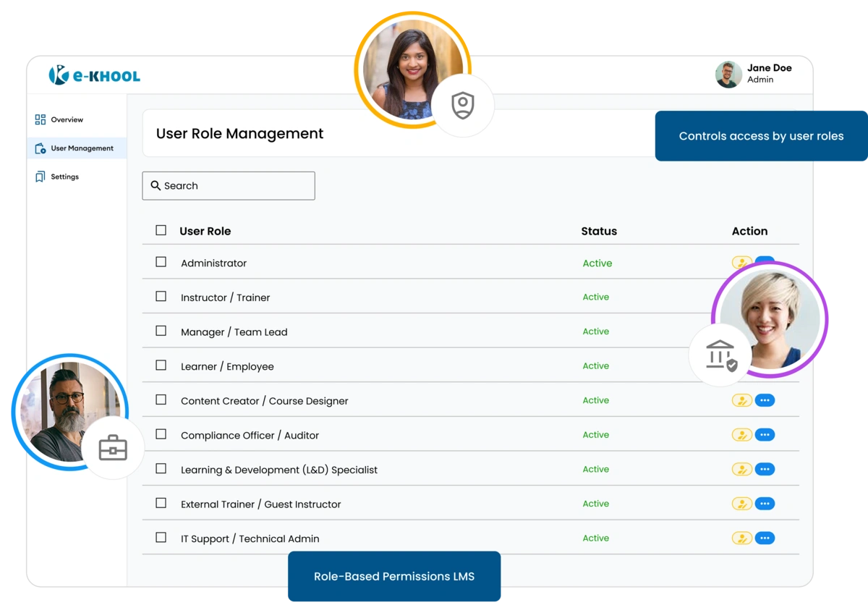This screenshot has width=868, height=613.
Task: Click the search magnifier icon in search box
Action: point(156,185)
